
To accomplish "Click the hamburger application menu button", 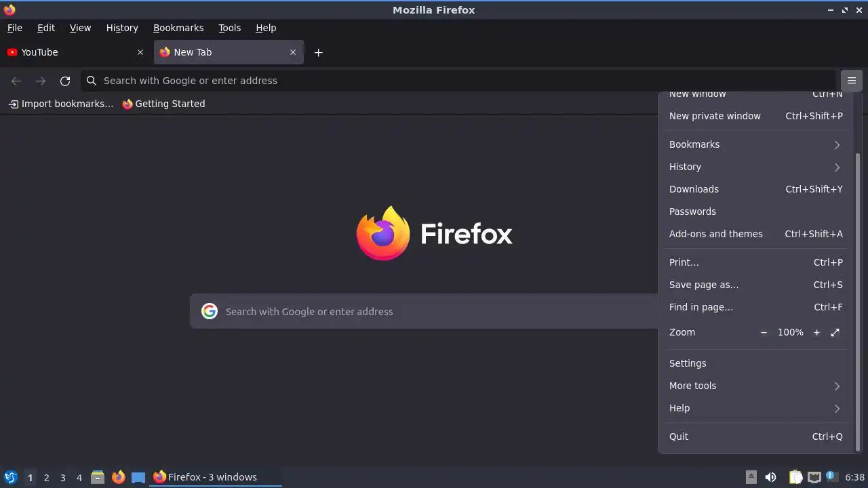I will tap(851, 81).
